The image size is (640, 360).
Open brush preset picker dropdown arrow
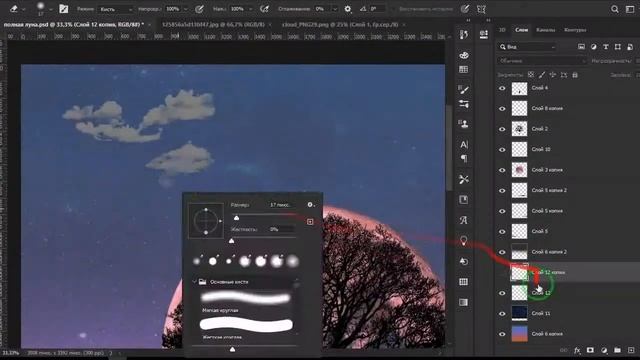(51, 9)
